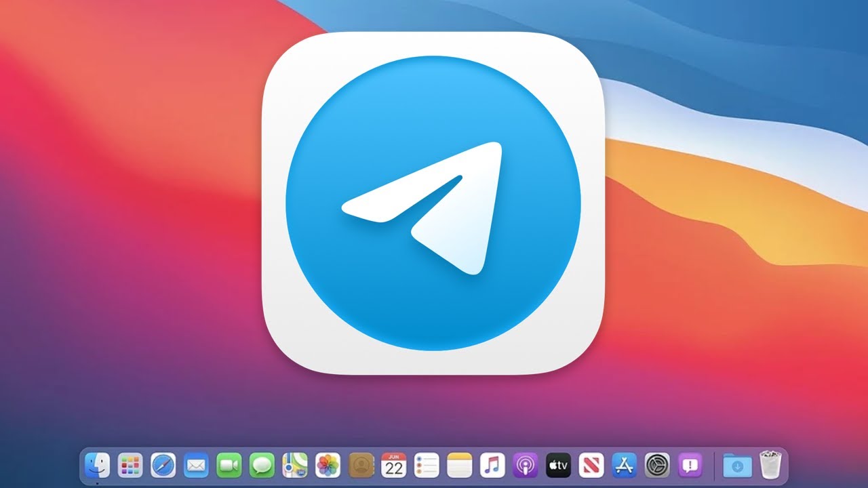Open the Downloads folder stack
This screenshot has height=488, width=868.
[737, 465]
